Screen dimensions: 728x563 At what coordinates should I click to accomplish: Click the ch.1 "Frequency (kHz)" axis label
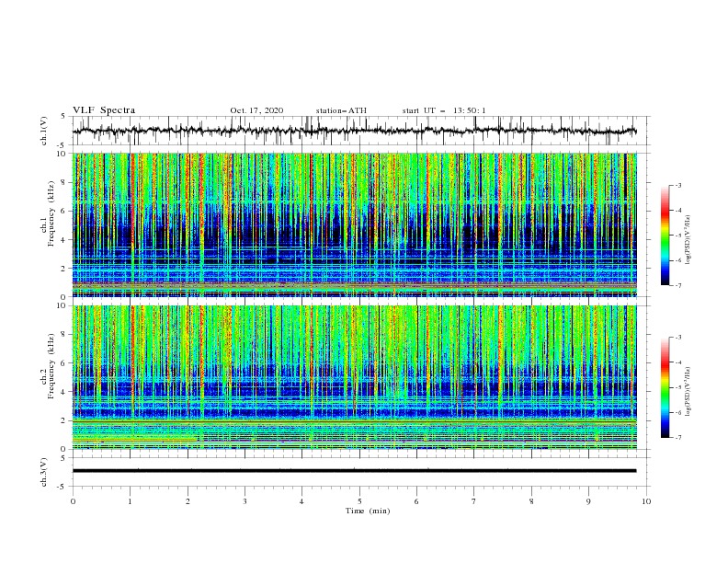pyautogui.click(x=51, y=213)
